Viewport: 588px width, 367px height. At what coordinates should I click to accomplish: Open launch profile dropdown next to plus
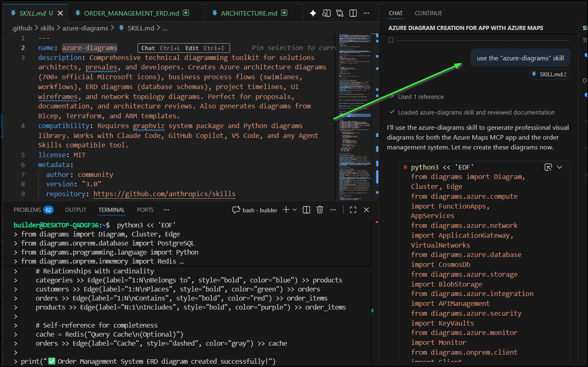(295, 210)
